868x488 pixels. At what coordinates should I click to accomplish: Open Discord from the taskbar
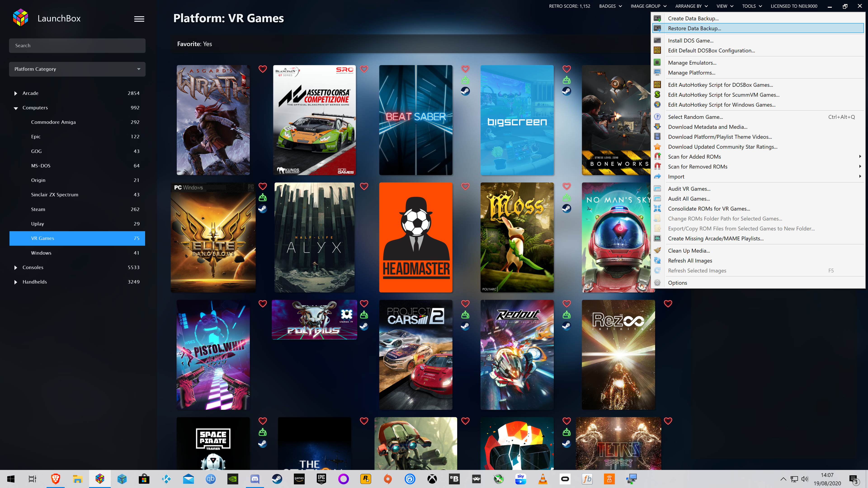point(255,479)
